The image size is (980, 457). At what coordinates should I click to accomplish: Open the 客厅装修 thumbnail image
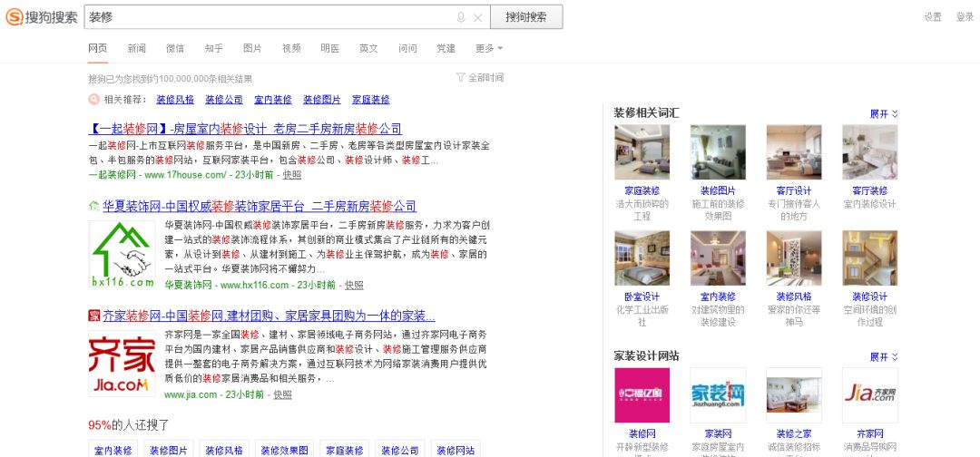[x=870, y=152]
